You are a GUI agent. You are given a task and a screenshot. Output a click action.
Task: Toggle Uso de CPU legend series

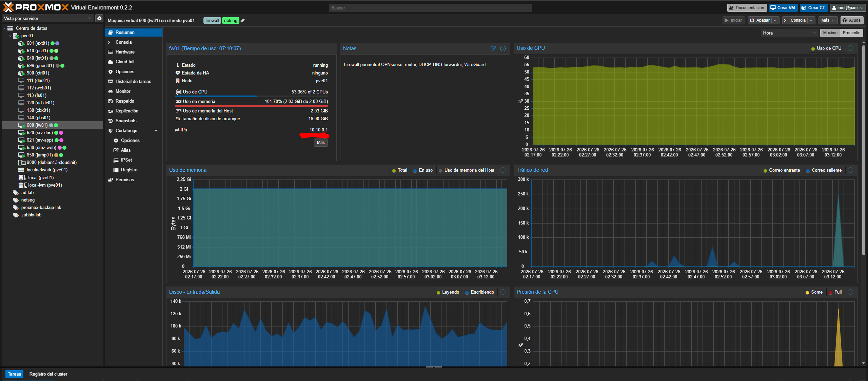click(x=827, y=48)
